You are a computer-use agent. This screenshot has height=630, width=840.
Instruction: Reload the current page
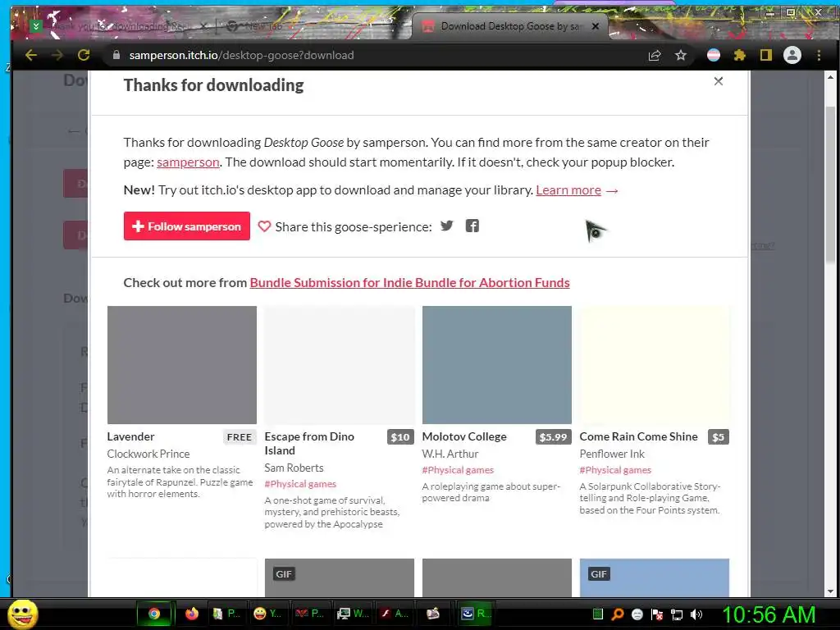(x=84, y=55)
